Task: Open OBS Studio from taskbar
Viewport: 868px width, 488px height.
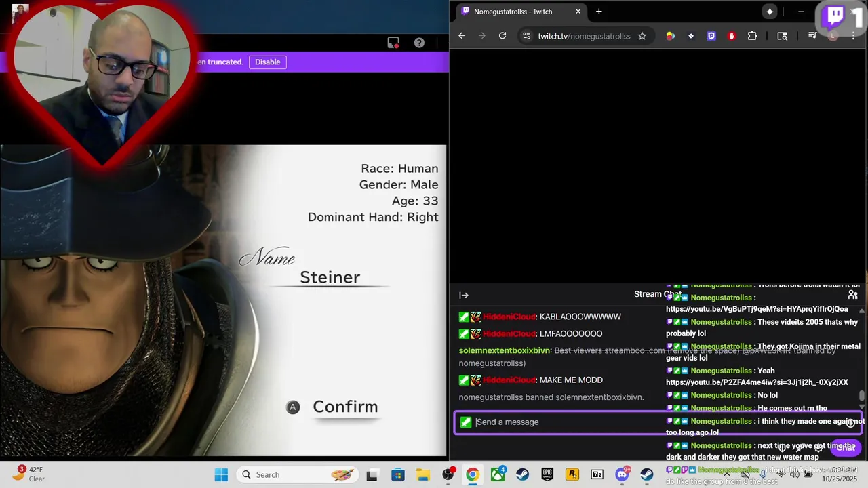Action: (x=448, y=475)
